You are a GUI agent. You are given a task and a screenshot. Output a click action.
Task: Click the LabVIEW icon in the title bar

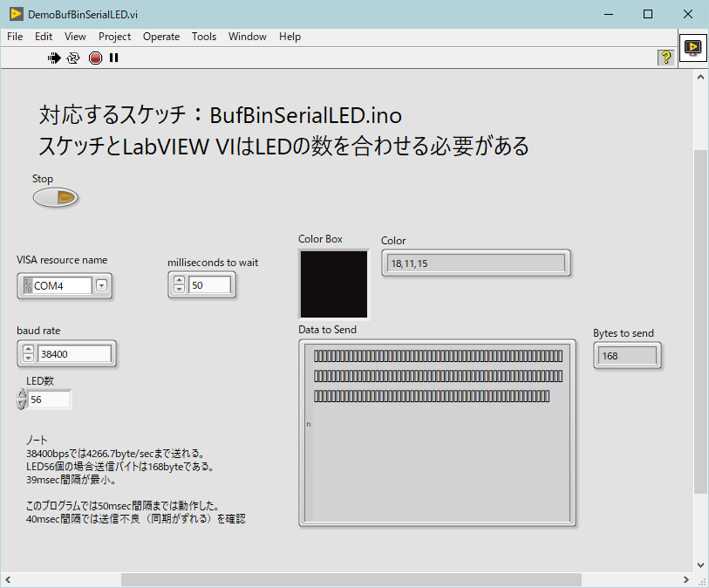point(17,14)
